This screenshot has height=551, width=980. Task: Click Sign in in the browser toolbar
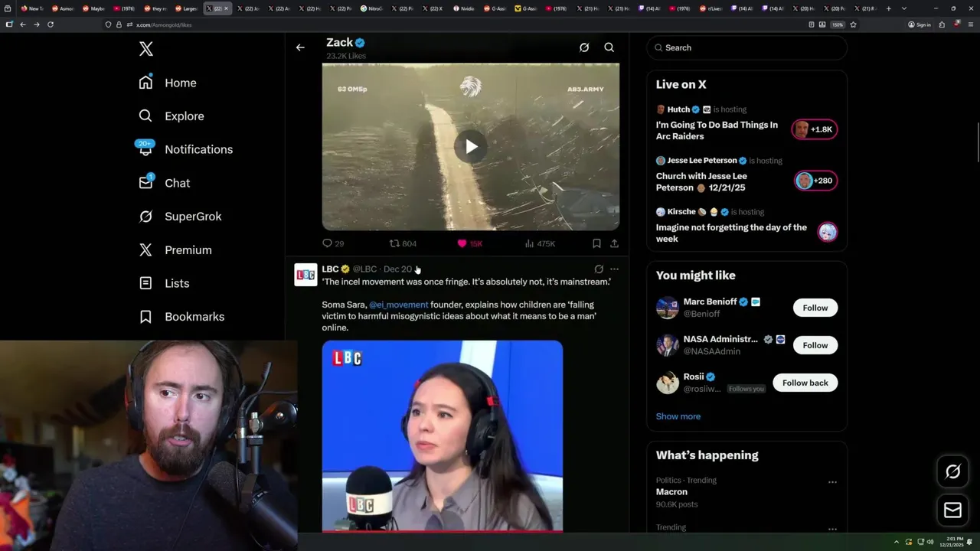pos(920,24)
